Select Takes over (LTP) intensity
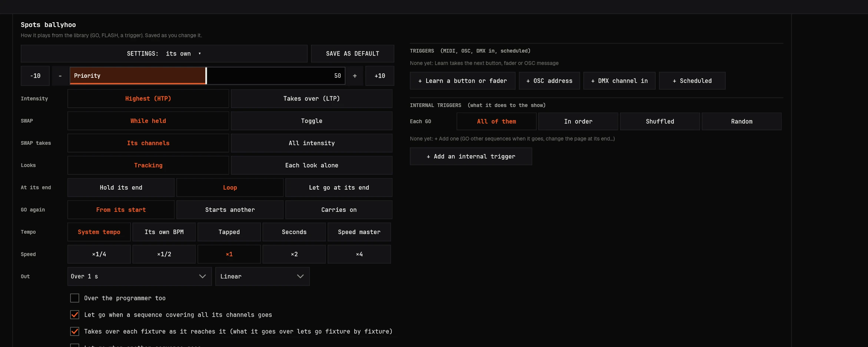Screen dimensions: 868x347 [x=312, y=99]
